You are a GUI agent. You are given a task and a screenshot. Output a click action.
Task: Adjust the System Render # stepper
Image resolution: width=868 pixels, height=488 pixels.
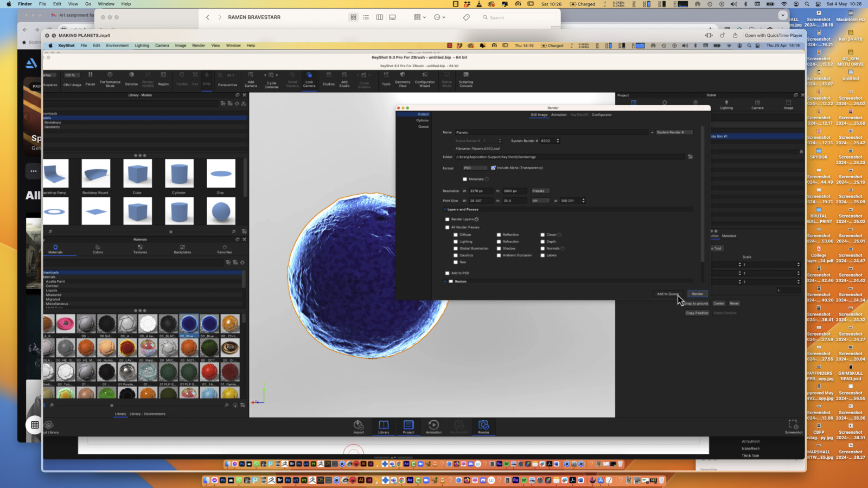point(558,141)
